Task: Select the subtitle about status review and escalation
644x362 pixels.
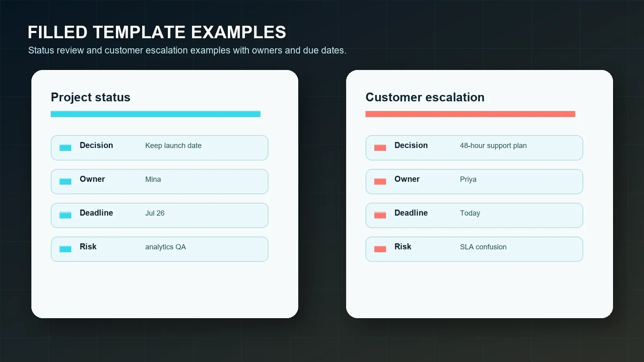Action: 187,51
